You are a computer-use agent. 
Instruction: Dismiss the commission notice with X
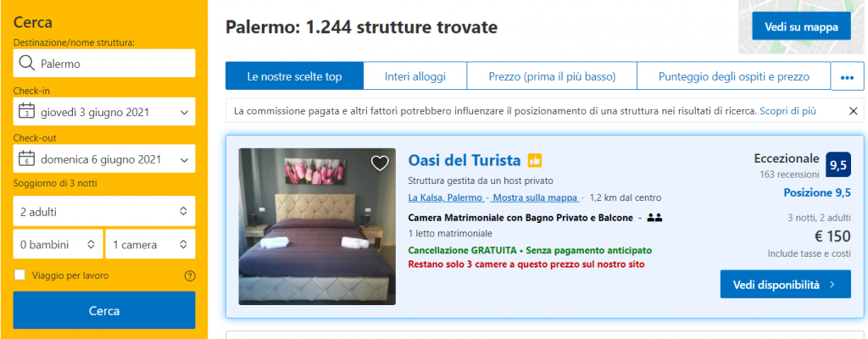click(853, 111)
